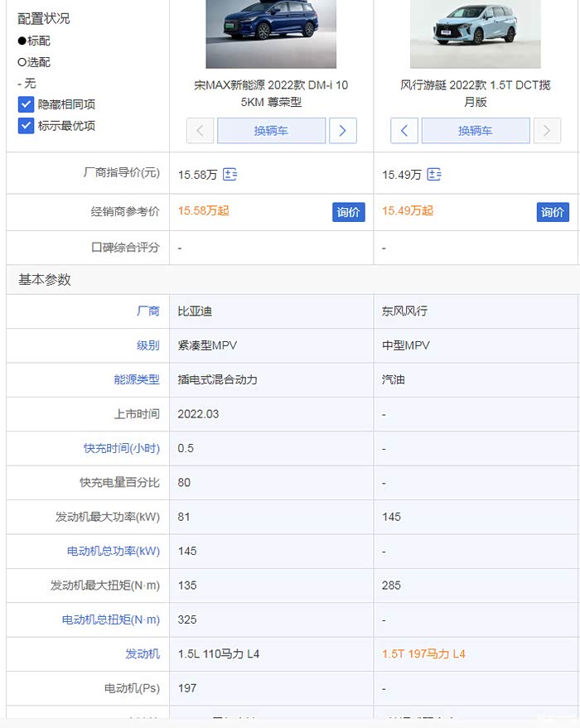Click the price calculator icon beside 15.49万
The image size is (580, 728).
[x=434, y=175]
